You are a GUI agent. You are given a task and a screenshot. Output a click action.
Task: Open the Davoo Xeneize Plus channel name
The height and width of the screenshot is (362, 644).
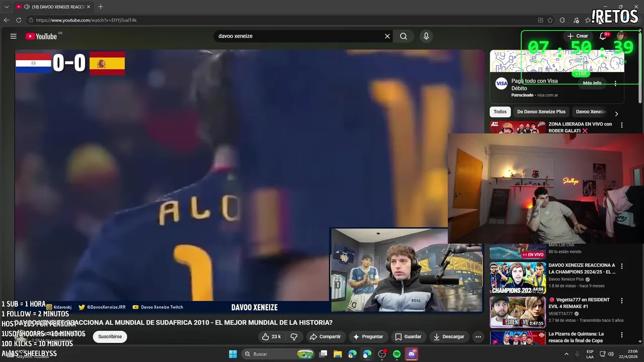coord(566,279)
